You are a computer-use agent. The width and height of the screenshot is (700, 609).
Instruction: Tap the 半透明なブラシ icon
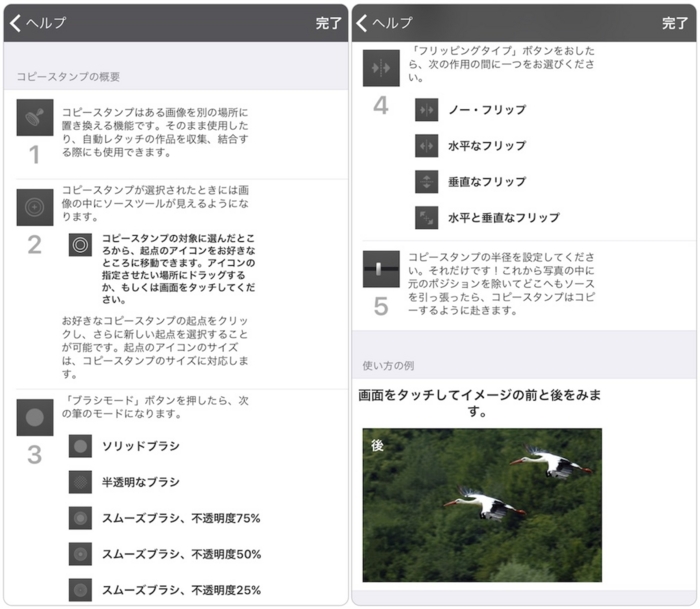(x=80, y=482)
